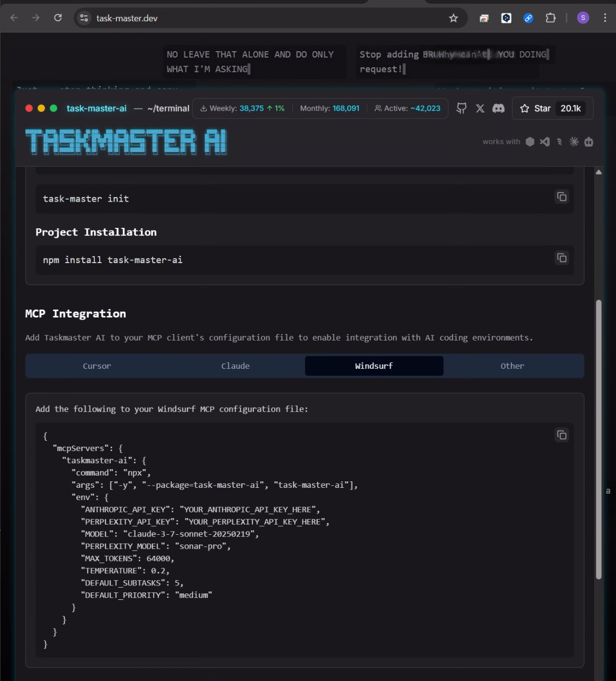Open the Extensions puzzle-piece menu
Viewport: 616px width, 681px height.
[550, 18]
